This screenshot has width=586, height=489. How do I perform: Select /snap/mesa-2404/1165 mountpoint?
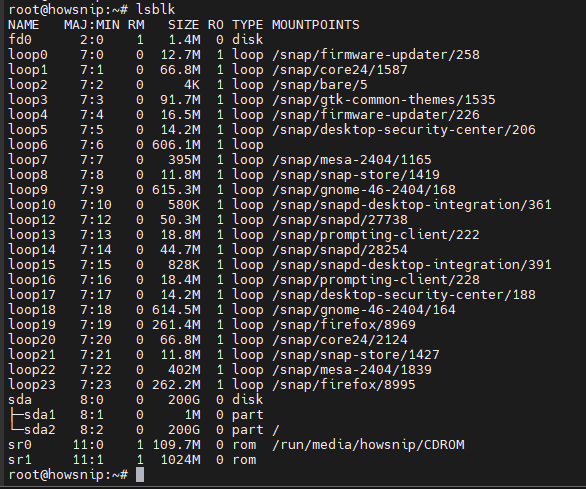click(x=352, y=160)
